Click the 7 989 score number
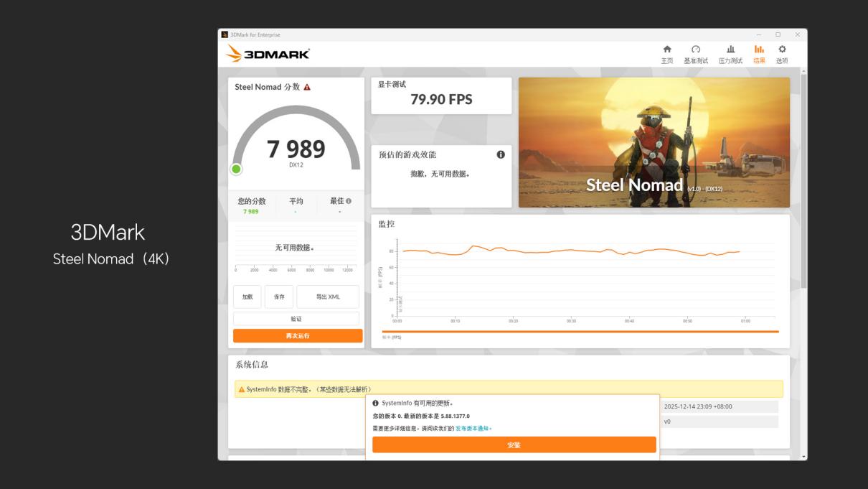 [296, 149]
